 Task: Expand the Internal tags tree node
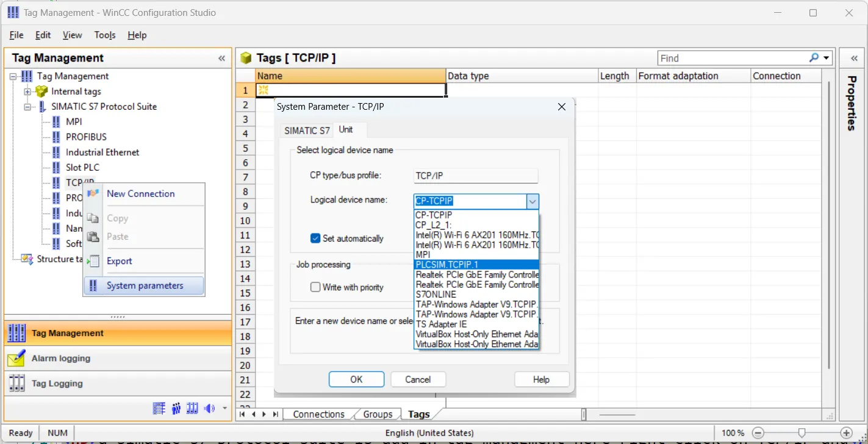tap(27, 91)
